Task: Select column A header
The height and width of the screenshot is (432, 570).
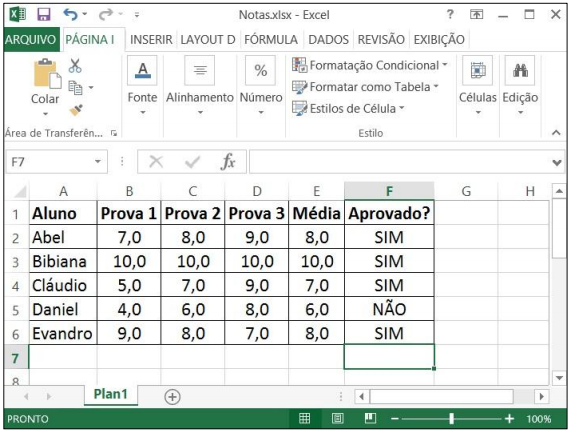Action: click(x=63, y=191)
